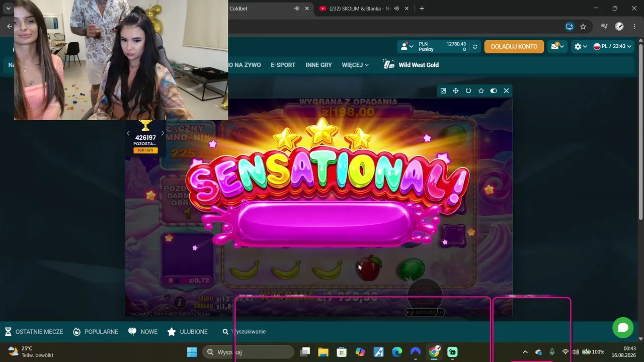This screenshot has height=362, width=644.
Task: Go to next tournament with right arrow
Action: coord(163,133)
